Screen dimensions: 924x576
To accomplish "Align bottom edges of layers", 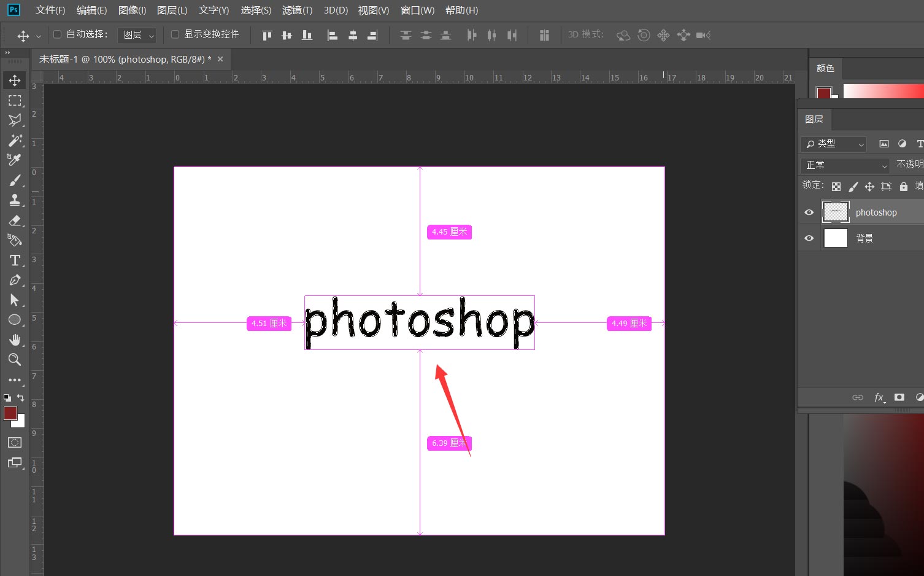I will point(307,35).
